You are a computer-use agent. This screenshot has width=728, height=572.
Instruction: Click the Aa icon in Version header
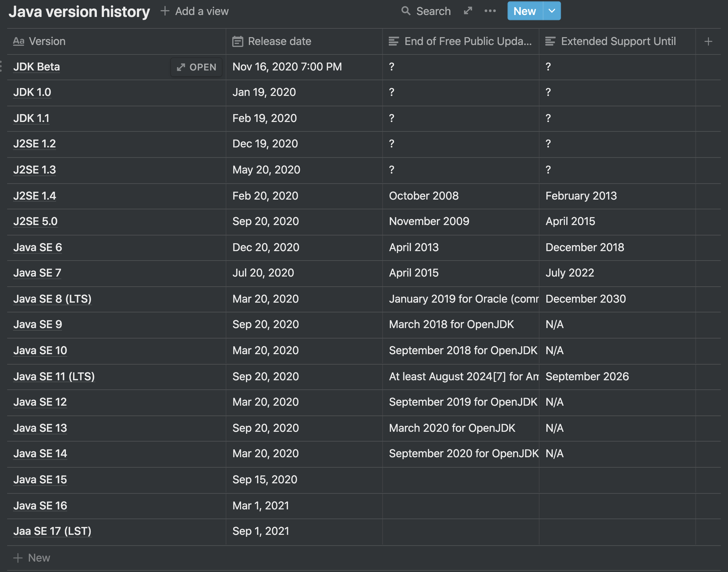coord(19,41)
